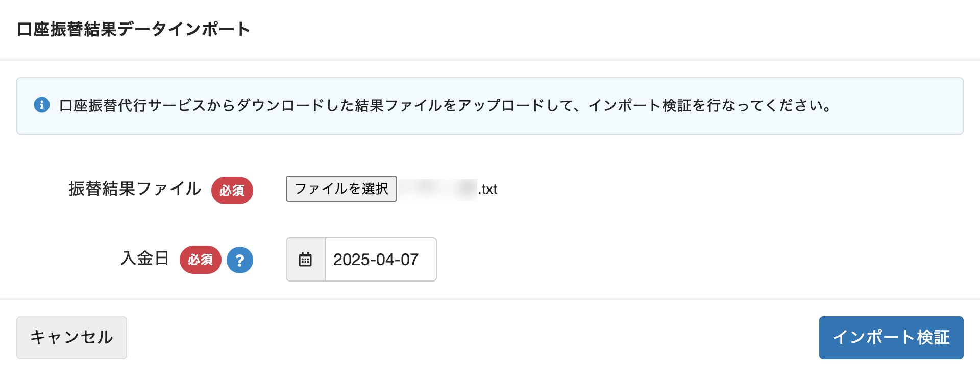Click the 振替結果ファイル field label
The height and width of the screenshot is (375, 980).
click(135, 189)
